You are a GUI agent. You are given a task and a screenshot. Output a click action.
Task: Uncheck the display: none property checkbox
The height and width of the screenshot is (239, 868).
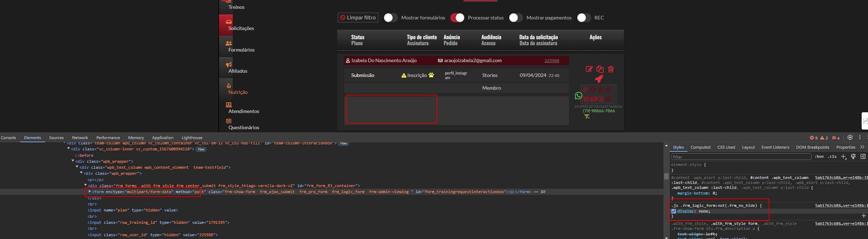674,211
